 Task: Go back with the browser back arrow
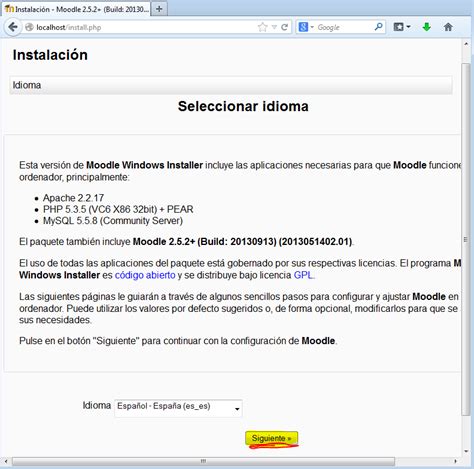click(13, 27)
